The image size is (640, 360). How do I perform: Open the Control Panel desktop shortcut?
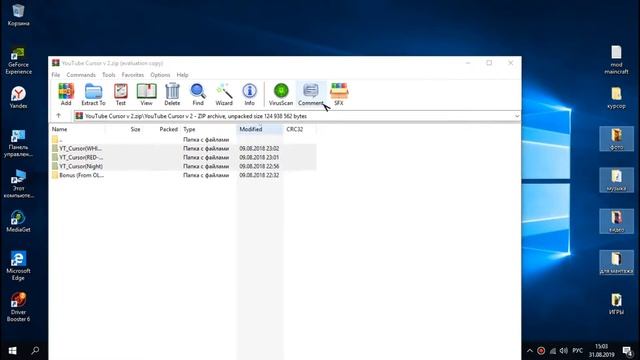(x=18, y=143)
